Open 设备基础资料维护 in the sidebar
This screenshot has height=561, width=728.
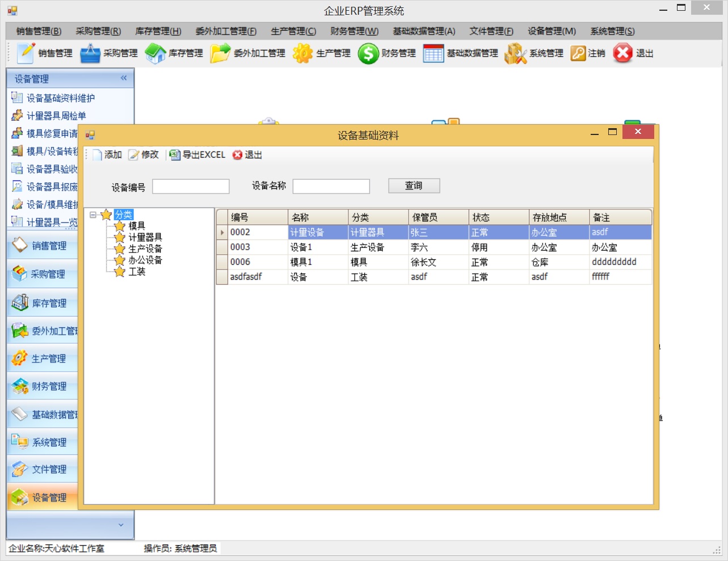pos(61,98)
